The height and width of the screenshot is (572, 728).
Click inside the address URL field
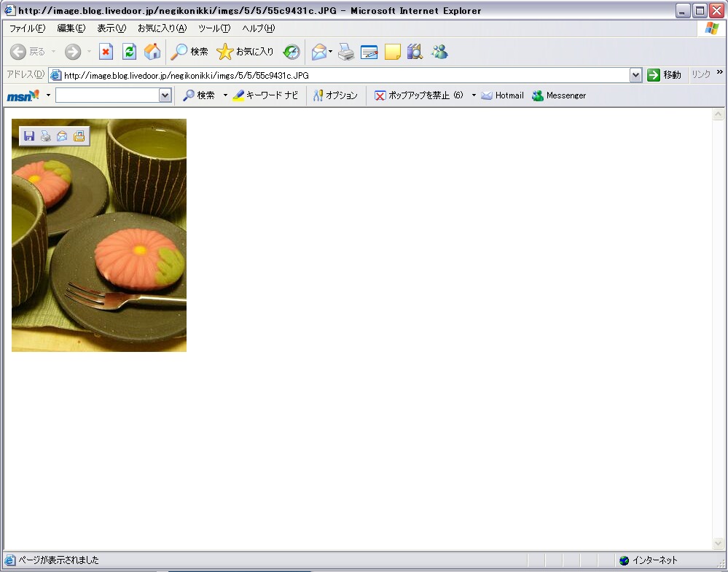(346, 75)
